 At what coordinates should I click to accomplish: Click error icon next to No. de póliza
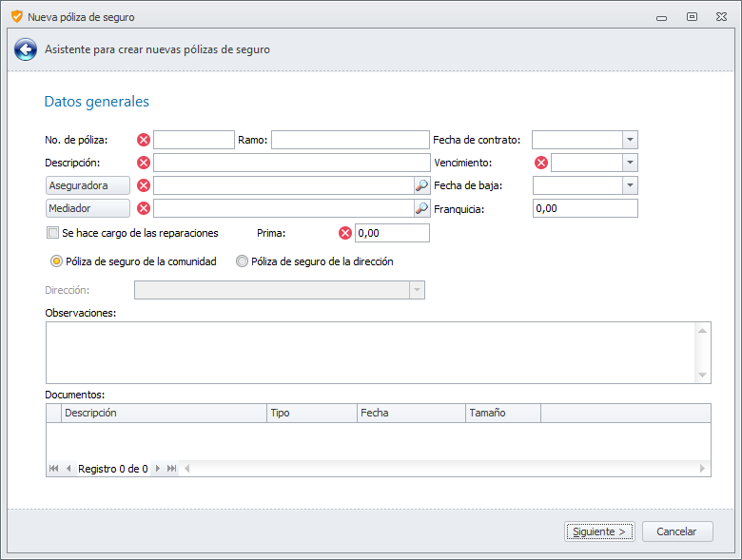point(144,140)
